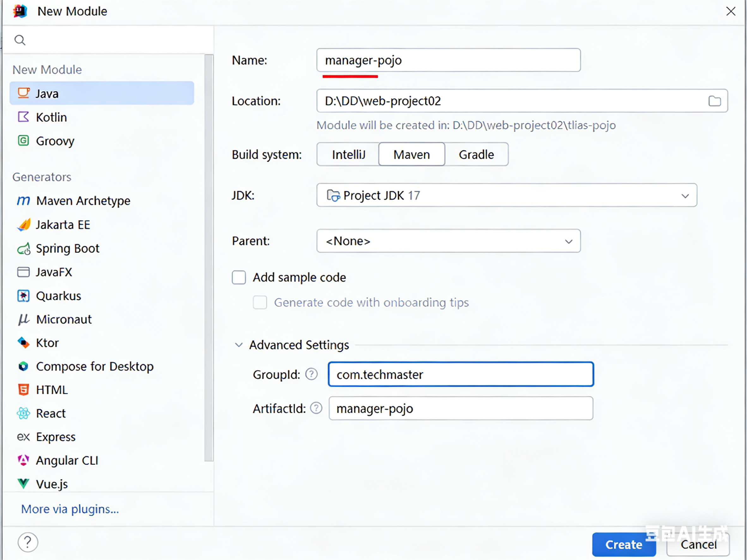Click the folder browse icon in Location field

(714, 101)
